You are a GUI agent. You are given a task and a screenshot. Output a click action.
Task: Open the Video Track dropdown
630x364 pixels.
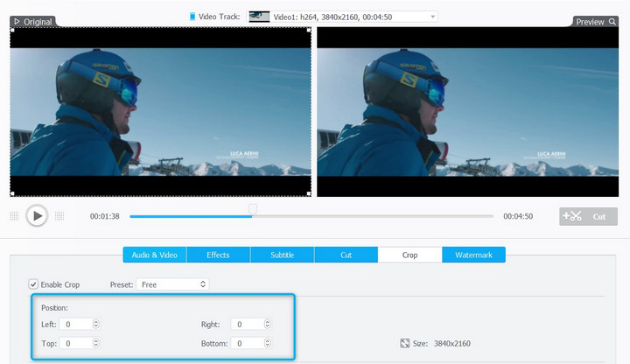(x=433, y=17)
